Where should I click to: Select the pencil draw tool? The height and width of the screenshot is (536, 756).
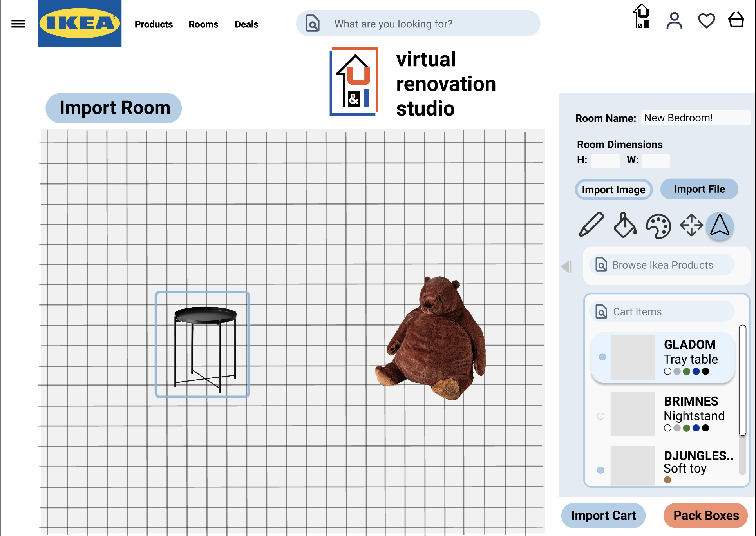coord(591,225)
